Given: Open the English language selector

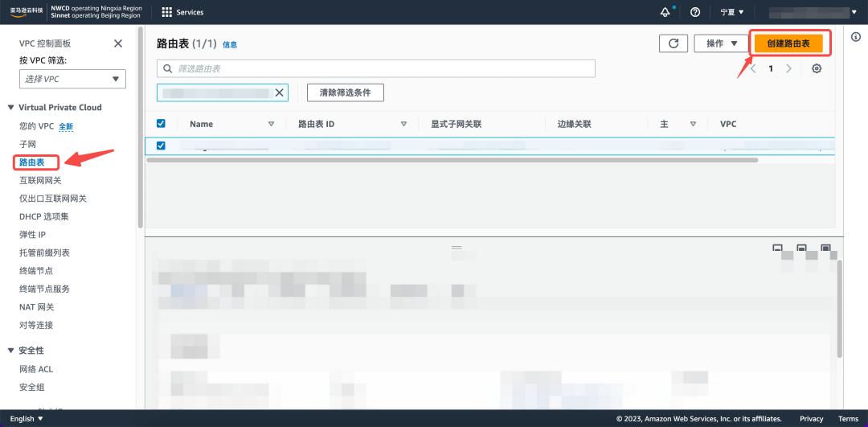Looking at the screenshot, I should pyautogui.click(x=26, y=419).
